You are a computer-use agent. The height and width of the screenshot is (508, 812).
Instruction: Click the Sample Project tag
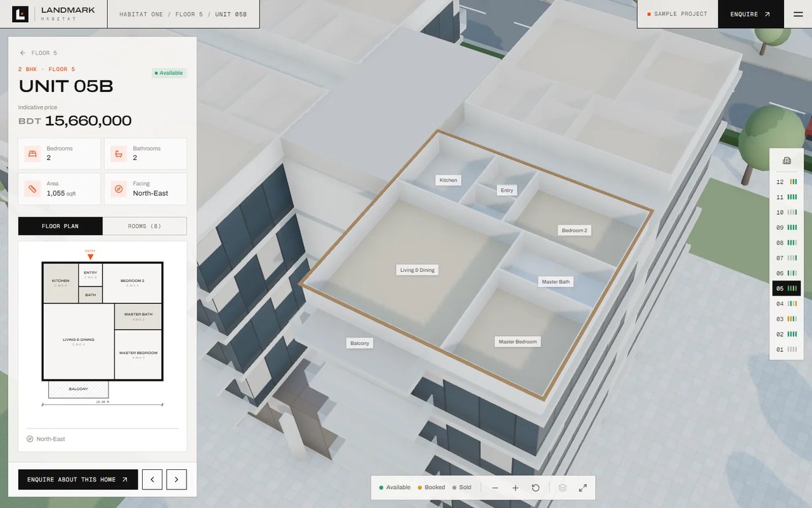click(677, 14)
